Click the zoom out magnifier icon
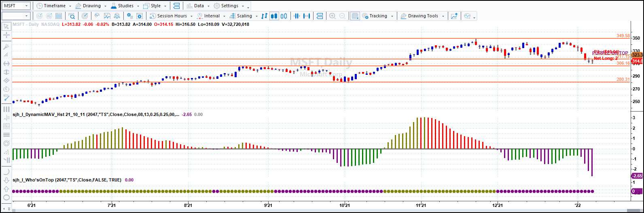 click(342, 16)
